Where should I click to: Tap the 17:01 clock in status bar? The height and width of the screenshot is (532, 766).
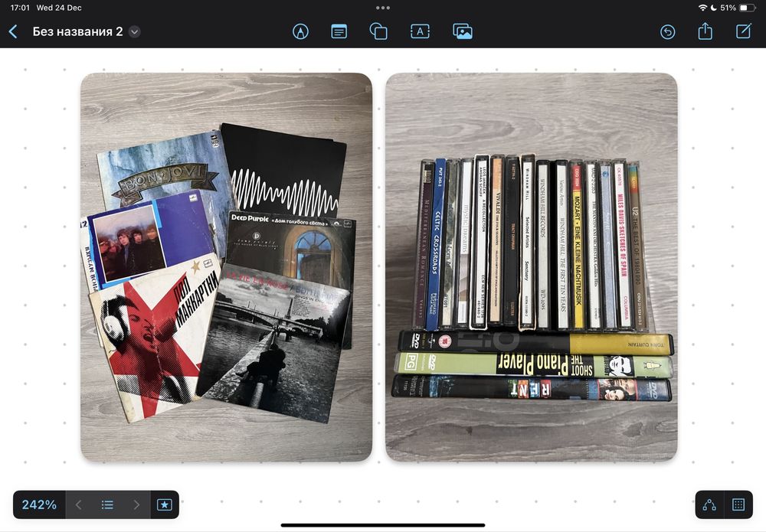[20, 8]
